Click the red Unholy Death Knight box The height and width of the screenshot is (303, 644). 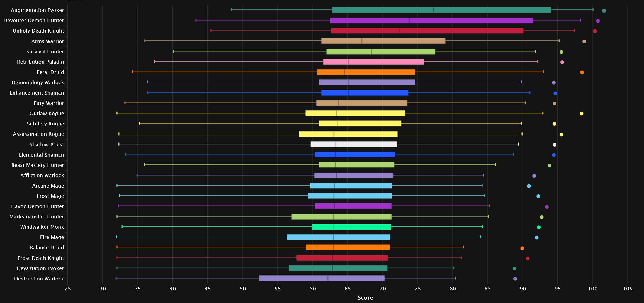pos(427,31)
